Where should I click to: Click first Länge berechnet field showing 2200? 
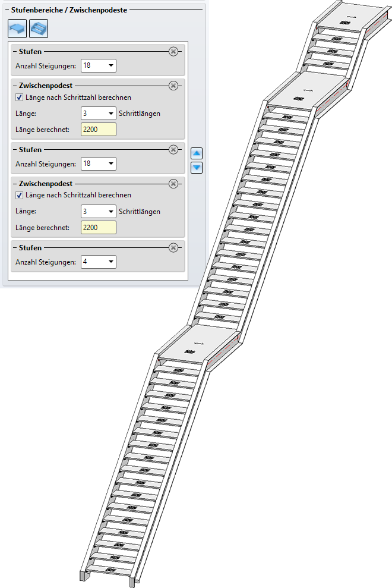[x=99, y=130]
